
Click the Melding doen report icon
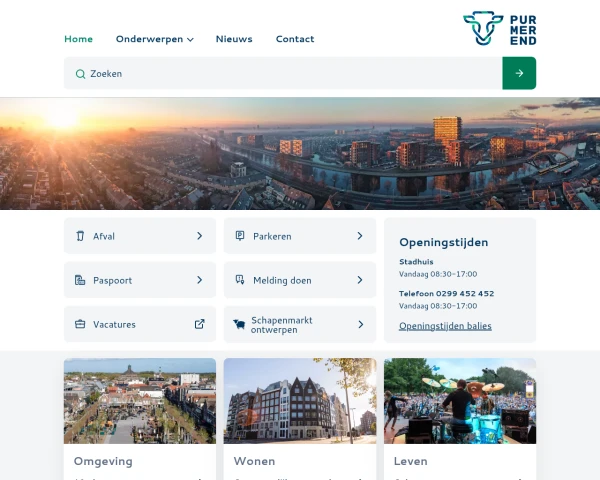coord(240,280)
